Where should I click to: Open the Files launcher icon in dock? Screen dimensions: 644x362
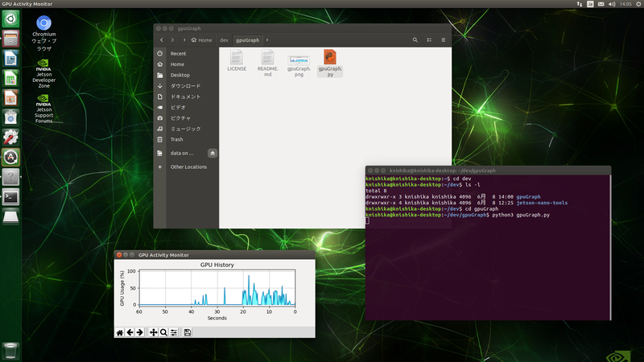pos(10,39)
